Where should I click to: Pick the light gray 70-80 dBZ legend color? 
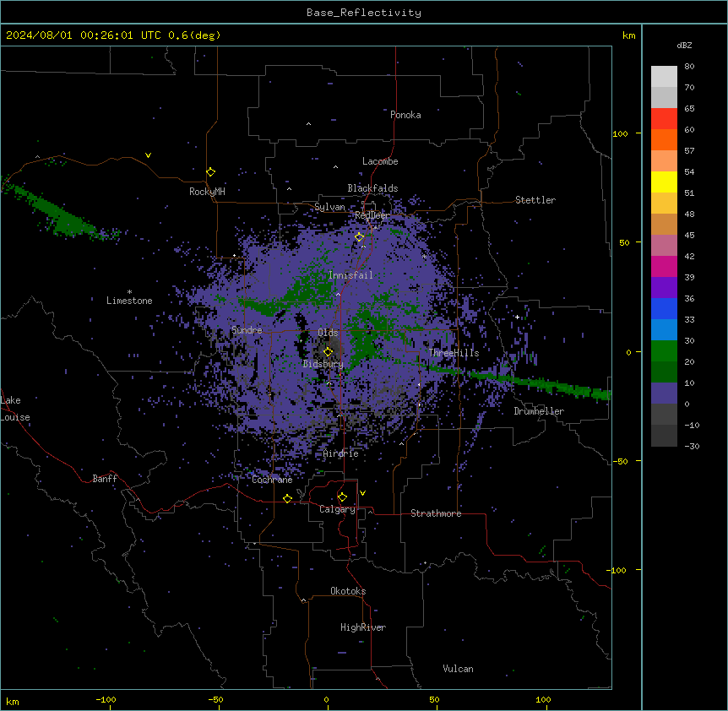point(664,77)
